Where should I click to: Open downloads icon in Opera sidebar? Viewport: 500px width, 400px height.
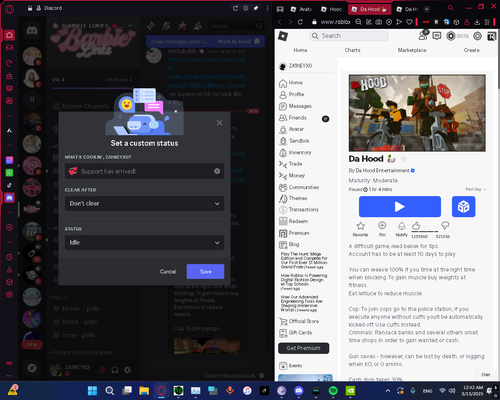9,269
